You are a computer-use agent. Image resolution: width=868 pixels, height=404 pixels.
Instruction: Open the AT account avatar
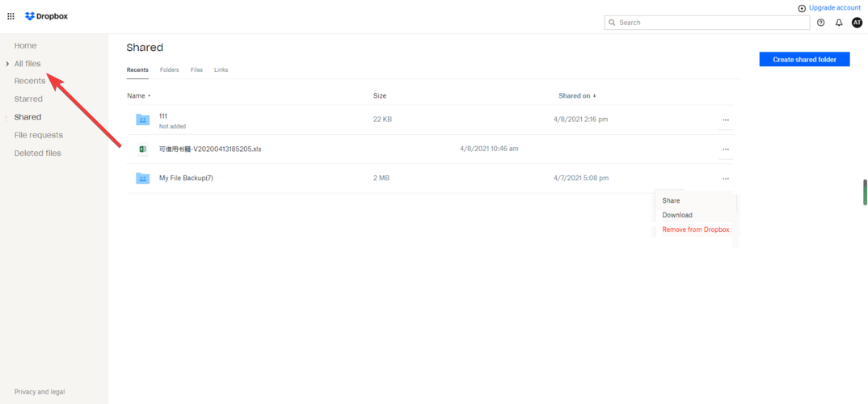pos(857,23)
